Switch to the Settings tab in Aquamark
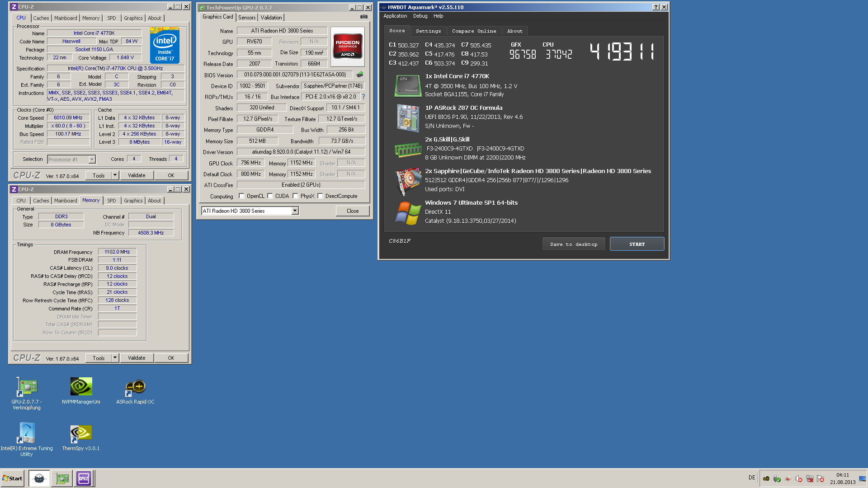 click(428, 31)
